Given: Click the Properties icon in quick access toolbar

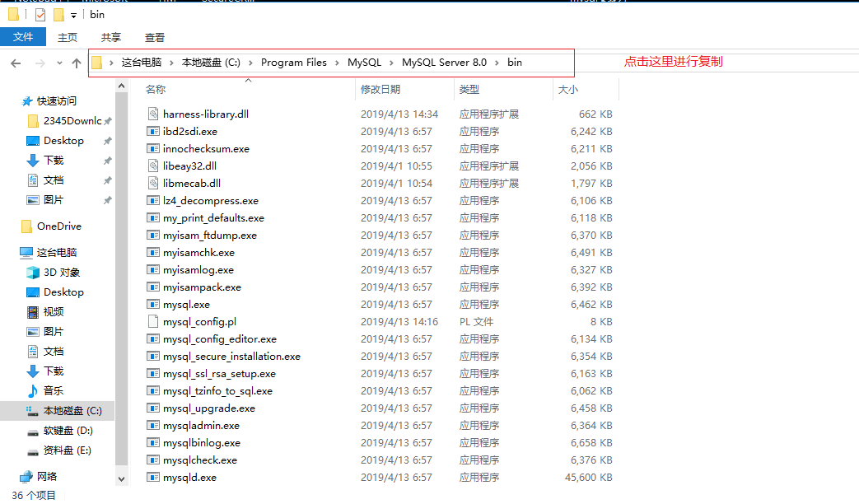Looking at the screenshot, I should pyautogui.click(x=40, y=15).
